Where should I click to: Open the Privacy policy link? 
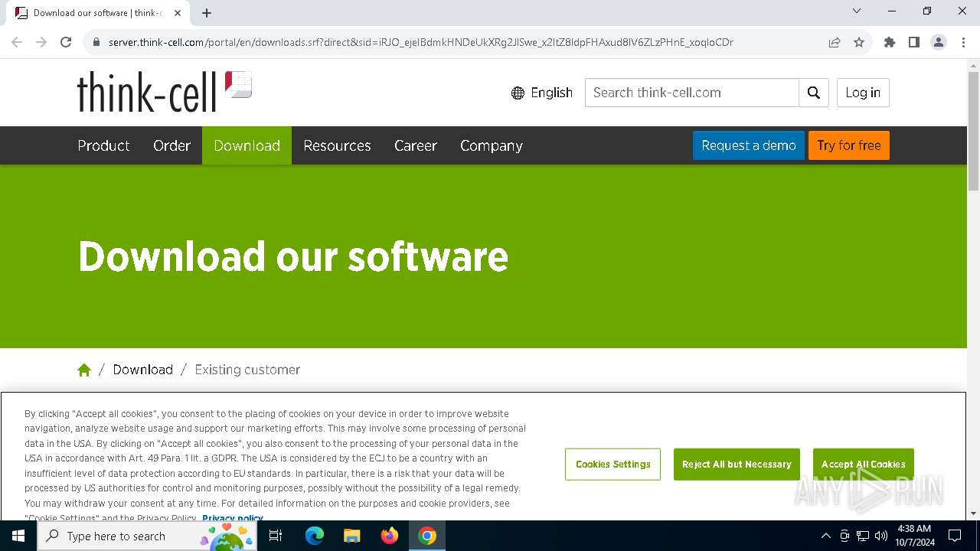[233, 518]
